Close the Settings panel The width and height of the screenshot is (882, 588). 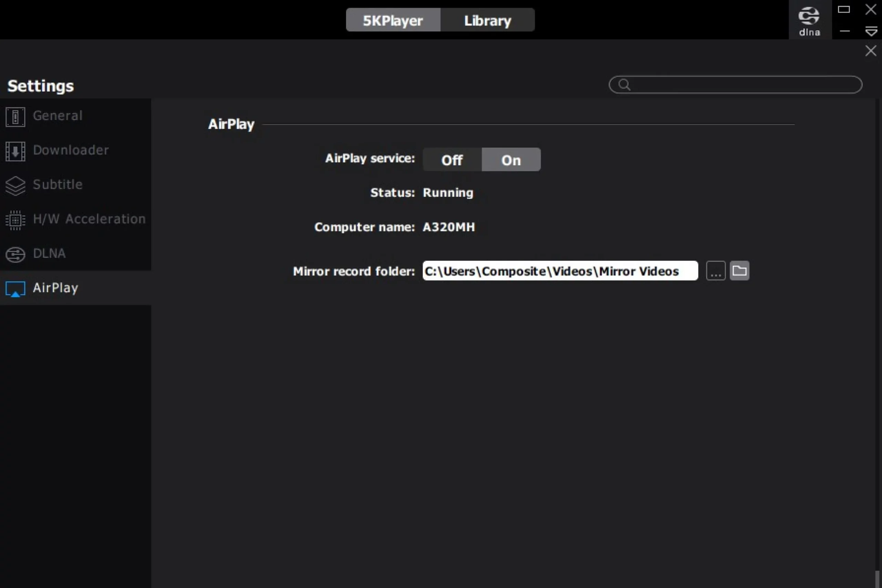tap(870, 50)
